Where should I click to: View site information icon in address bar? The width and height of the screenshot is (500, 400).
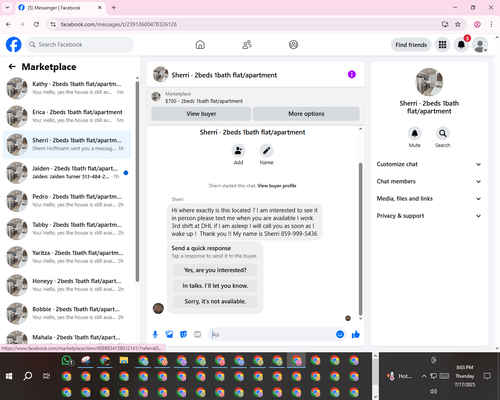click(53, 24)
